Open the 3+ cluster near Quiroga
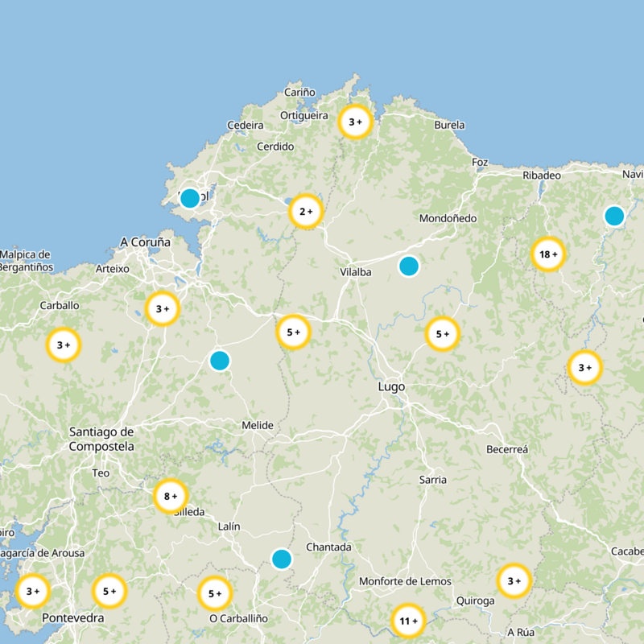 (x=514, y=580)
